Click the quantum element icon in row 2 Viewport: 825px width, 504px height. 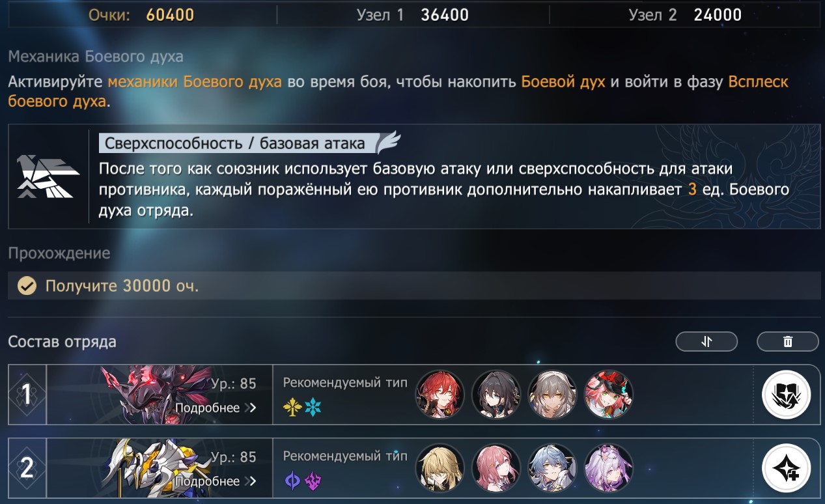pyautogui.click(x=292, y=482)
